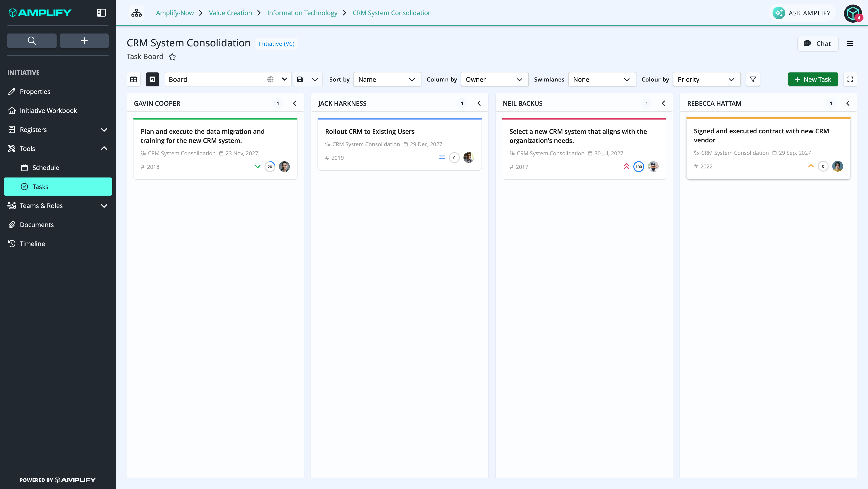Screen dimensions: 868x489
Task: Go to Information Technology breadcrumb link
Action: [x=302, y=13]
